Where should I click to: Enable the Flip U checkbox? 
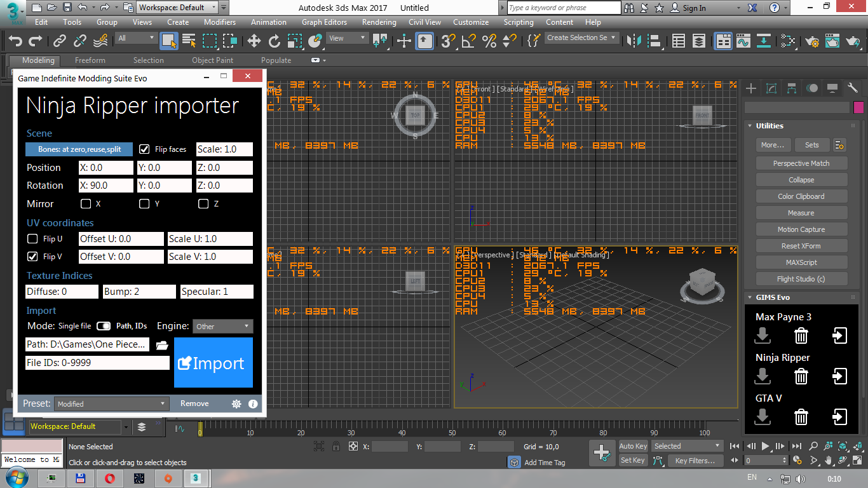[32, 239]
